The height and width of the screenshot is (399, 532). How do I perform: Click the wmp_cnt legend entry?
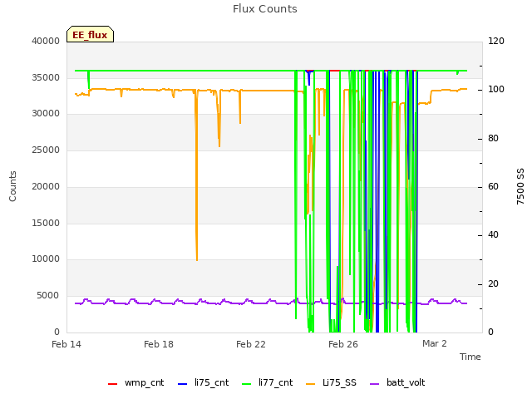click(135, 383)
